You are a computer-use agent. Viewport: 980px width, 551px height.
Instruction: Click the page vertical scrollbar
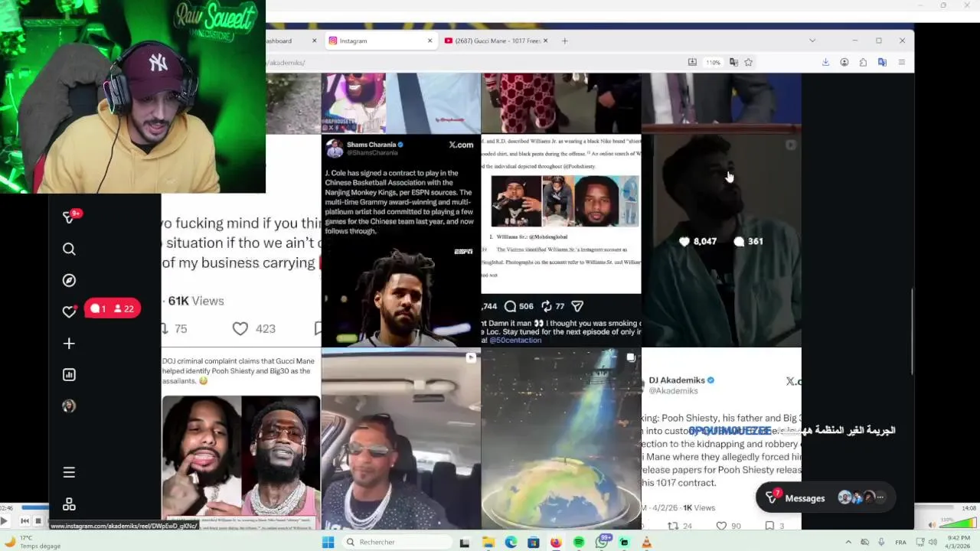911,331
